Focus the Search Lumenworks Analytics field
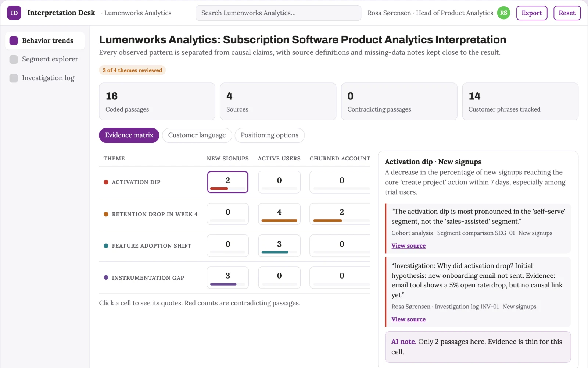The width and height of the screenshot is (588, 368). click(278, 13)
